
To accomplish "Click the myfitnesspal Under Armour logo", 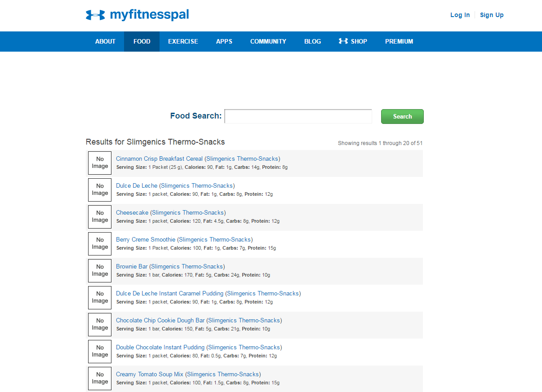I will point(137,15).
